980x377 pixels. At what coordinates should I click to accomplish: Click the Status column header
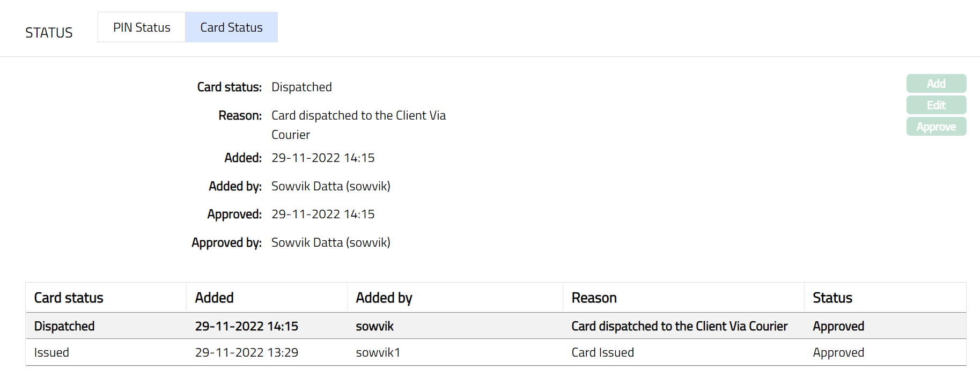(x=832, y=298)
